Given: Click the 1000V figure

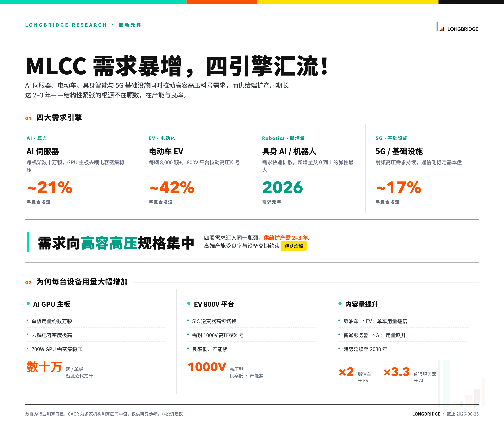Looking at the screenshot, I should tap(207, 367).
